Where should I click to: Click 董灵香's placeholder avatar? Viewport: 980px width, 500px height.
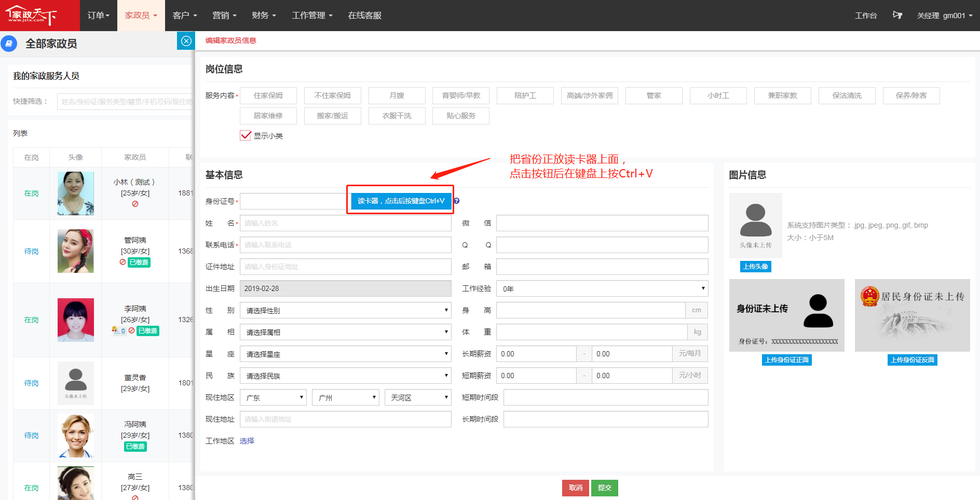click(76, 383)
